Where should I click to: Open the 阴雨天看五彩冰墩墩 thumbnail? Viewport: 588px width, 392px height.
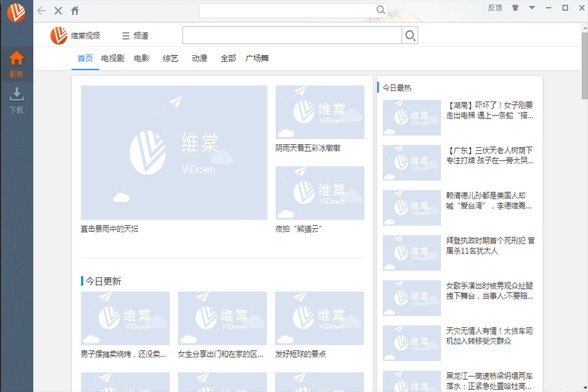point(320,113)
